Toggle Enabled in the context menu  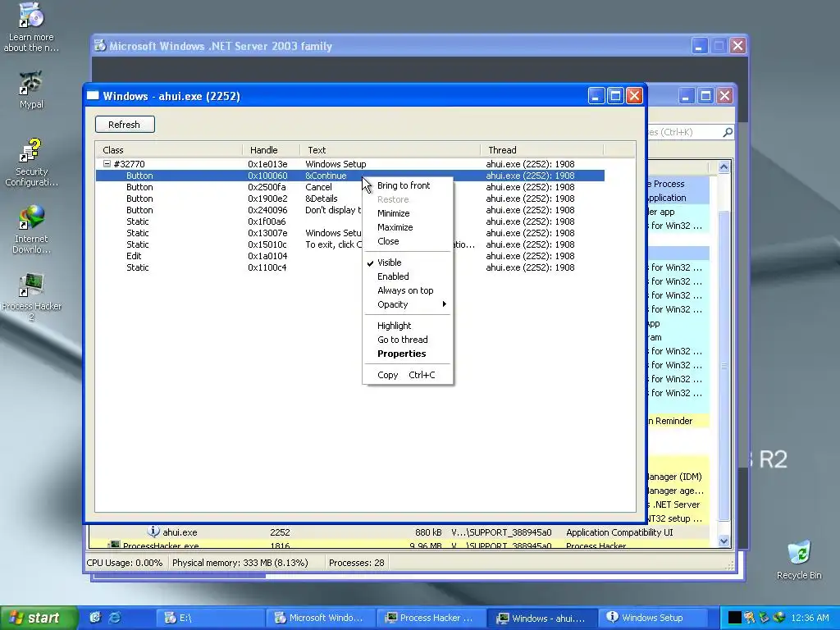[408, 276]
